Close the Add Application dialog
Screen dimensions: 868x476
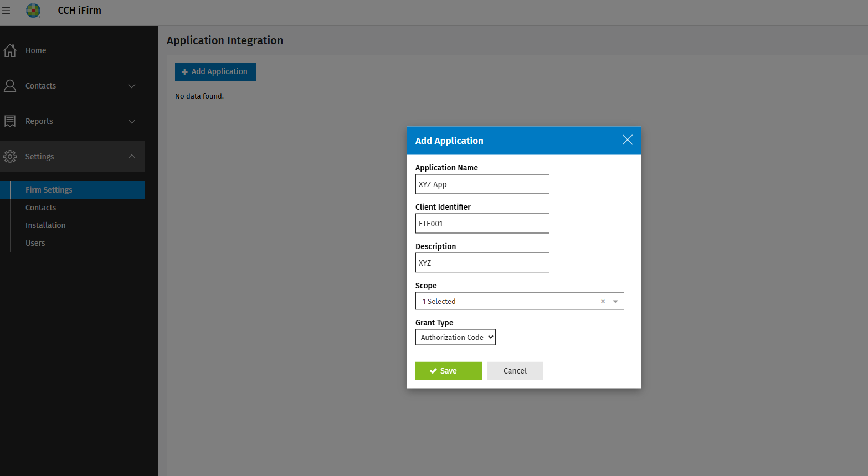coord(627,140)
